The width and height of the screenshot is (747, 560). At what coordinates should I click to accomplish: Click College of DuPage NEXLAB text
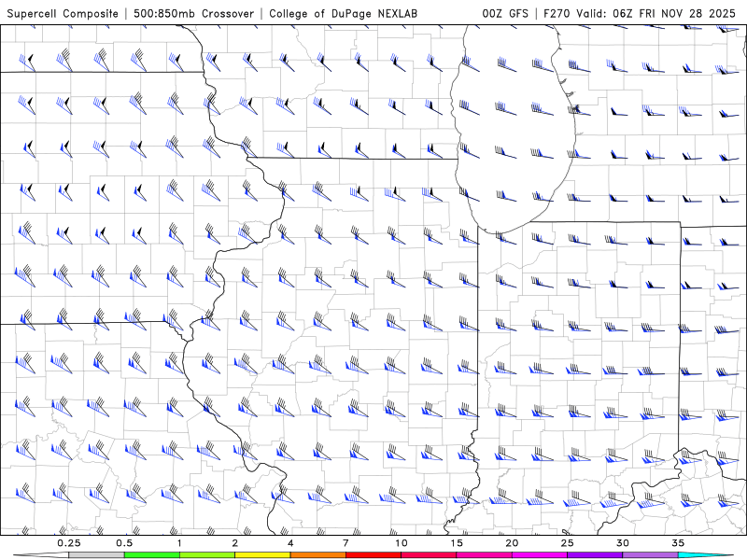tap(343, 13)
